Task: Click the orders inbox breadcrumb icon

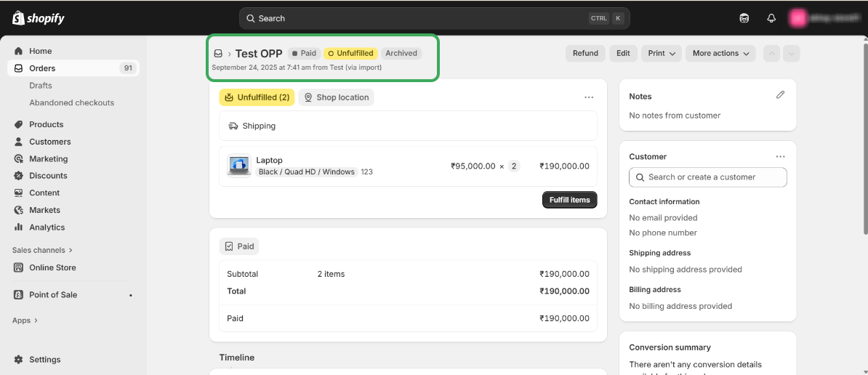Action: pos(218,54)
